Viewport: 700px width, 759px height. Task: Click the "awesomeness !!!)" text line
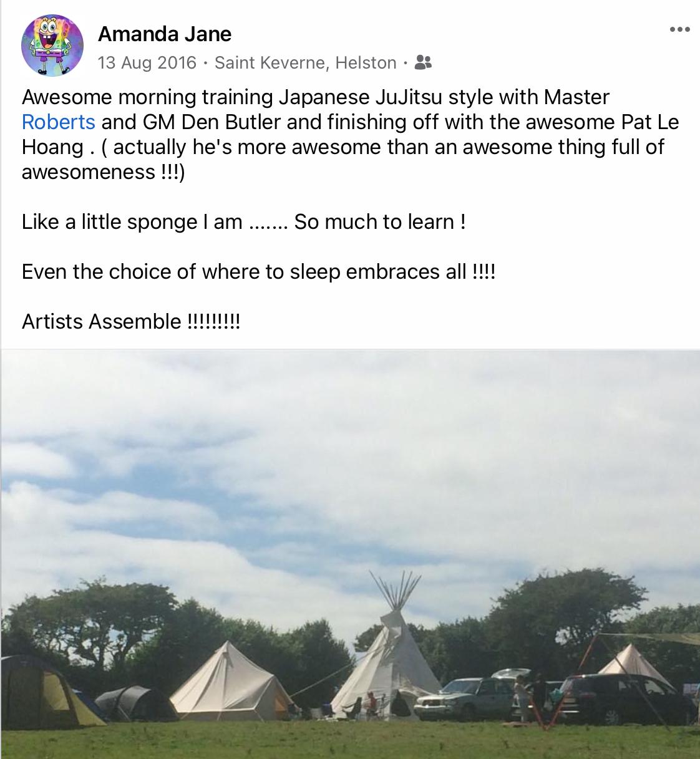[103, 172]
